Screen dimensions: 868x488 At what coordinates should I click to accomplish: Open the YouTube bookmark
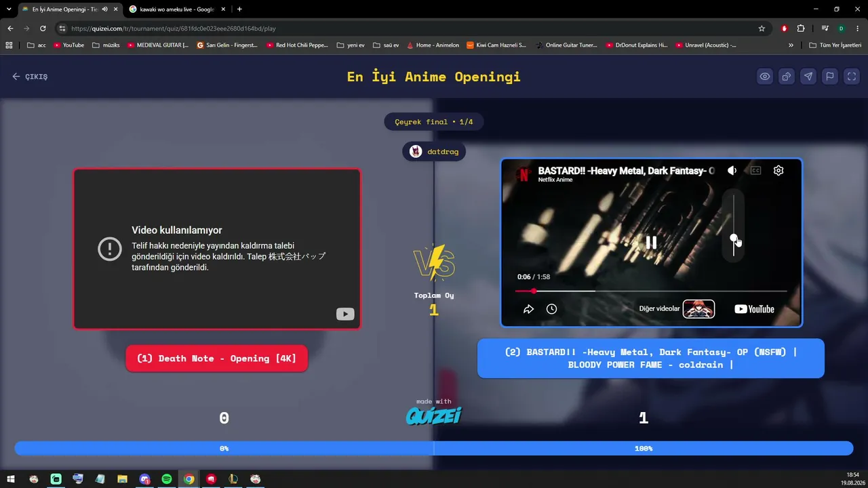click(68, 45)
